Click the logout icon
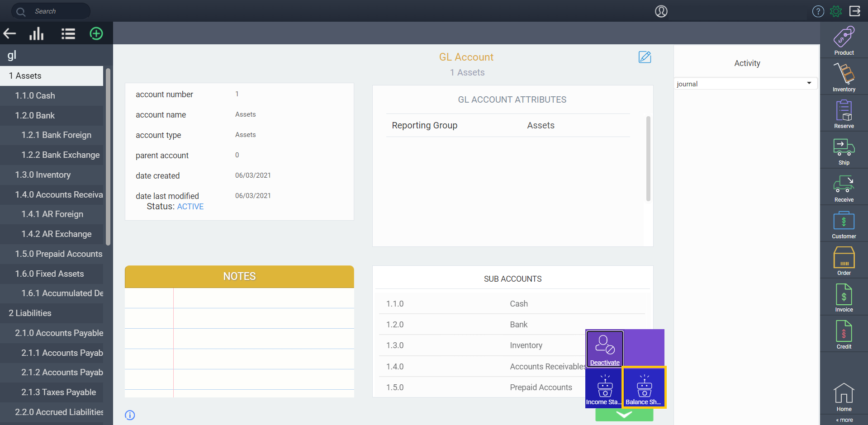The height and width of the screenshot is (425, 868). 855,11
